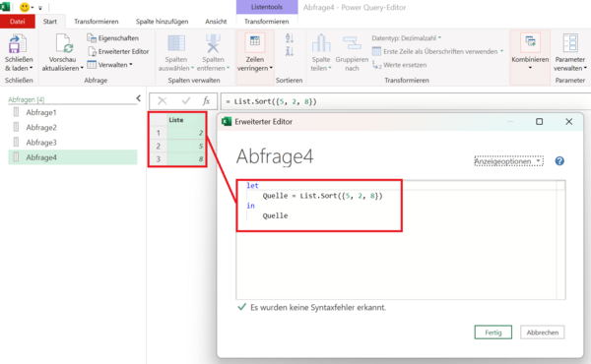
Task: Open Eigenschaften in the Abfrage group
Action: (112, 38)
